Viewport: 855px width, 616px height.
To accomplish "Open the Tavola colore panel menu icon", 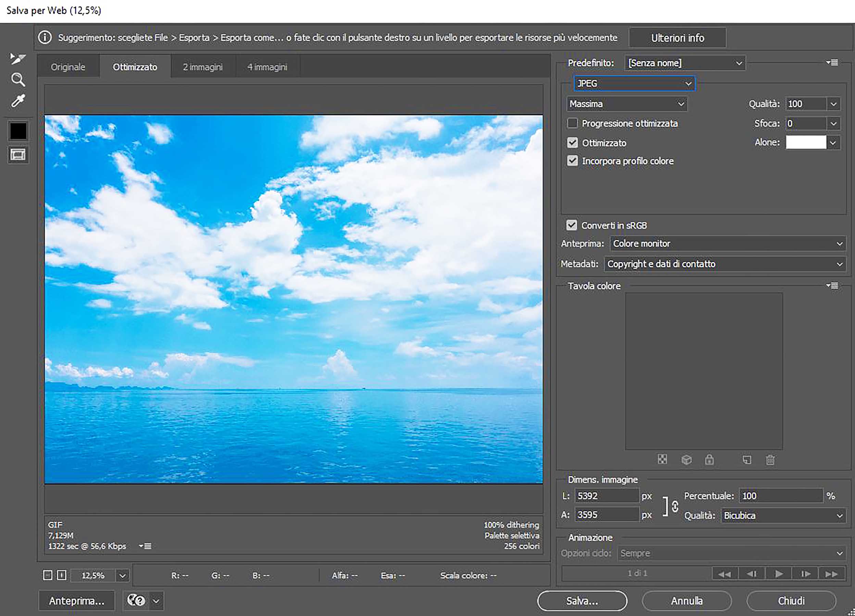I will tap(832, 286).
